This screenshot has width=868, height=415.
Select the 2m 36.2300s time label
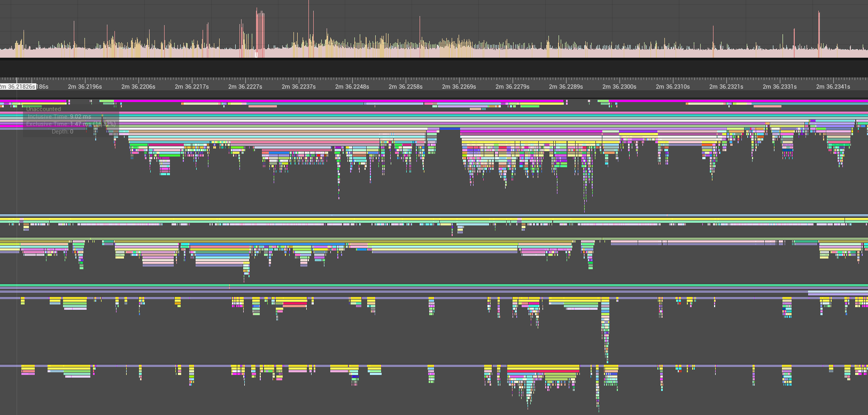(x=619, y=87)
